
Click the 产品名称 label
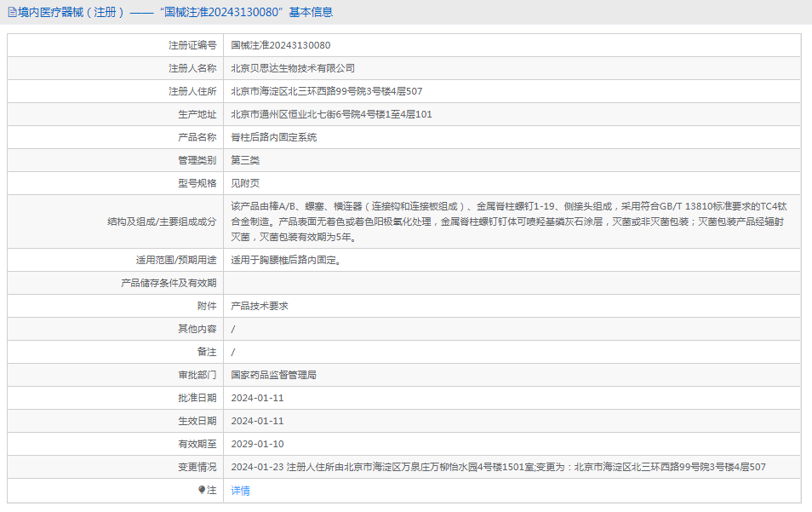[197, 137]
